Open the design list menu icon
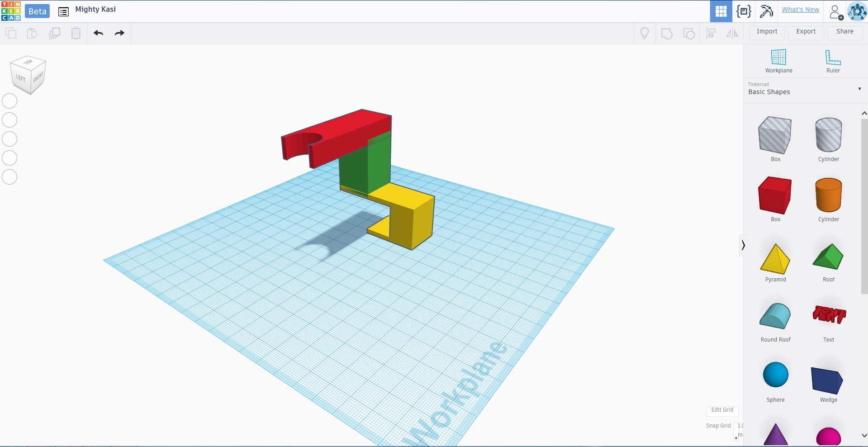The image size is (868, 447). pyautogui.click(x=63, y=12)
